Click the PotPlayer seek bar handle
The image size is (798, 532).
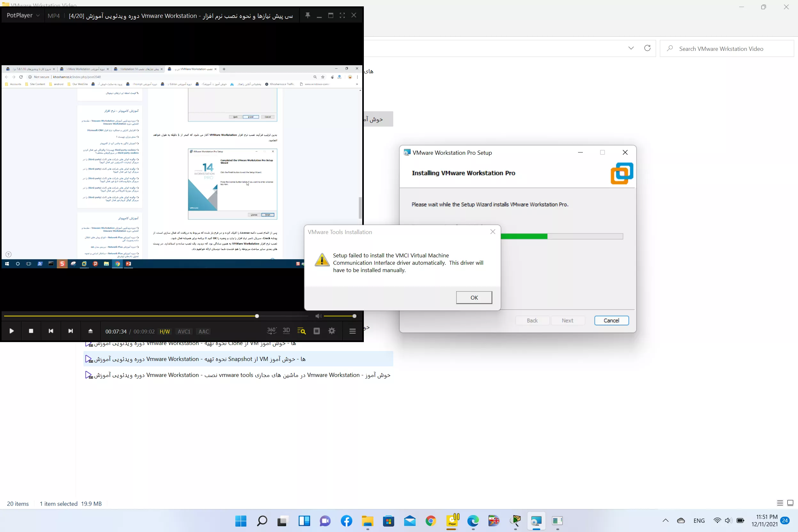point(257,316)
